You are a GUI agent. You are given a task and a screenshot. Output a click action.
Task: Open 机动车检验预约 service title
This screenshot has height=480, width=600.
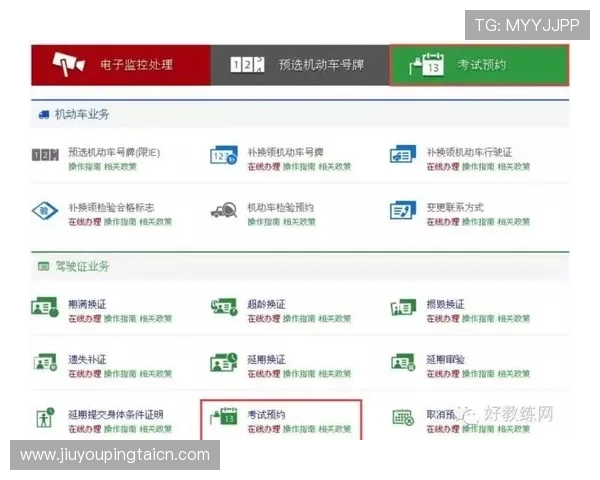click(x=280, y=207)
